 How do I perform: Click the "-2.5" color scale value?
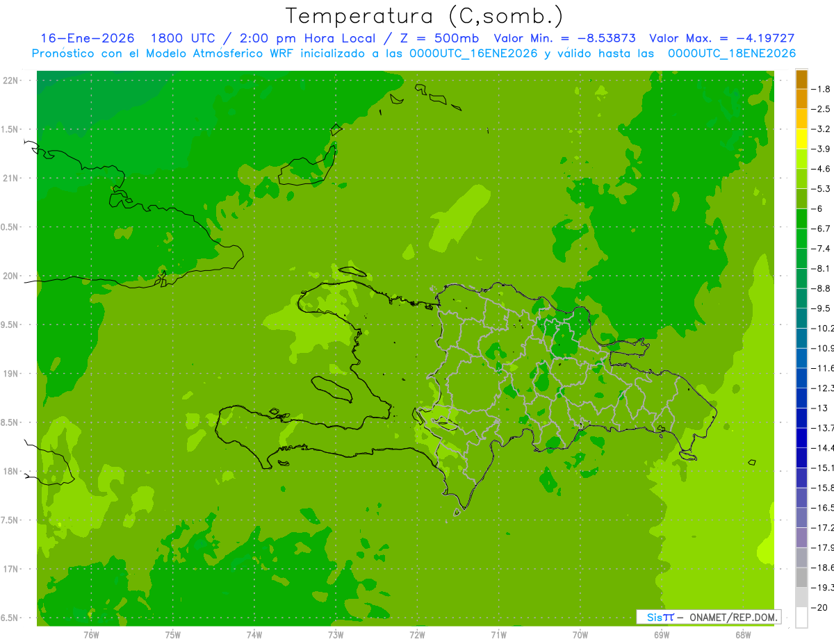pyautogui.click(x=821, y=109)
